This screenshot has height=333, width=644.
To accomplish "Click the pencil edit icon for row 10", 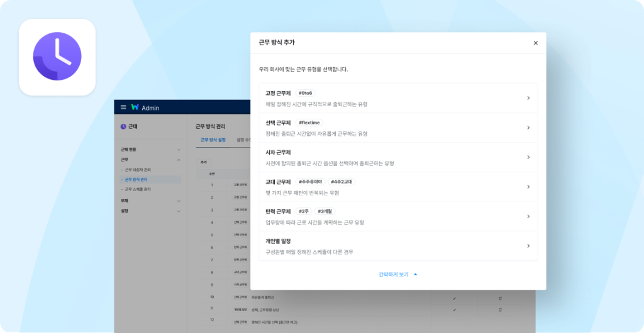I will pyautogui.click(x=454, y=297).
